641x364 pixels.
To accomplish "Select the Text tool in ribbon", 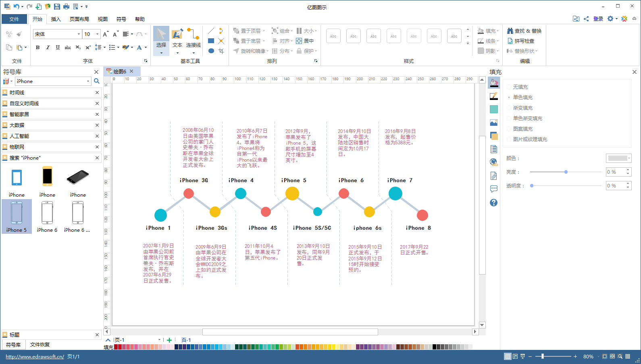I will click(177, 39).
